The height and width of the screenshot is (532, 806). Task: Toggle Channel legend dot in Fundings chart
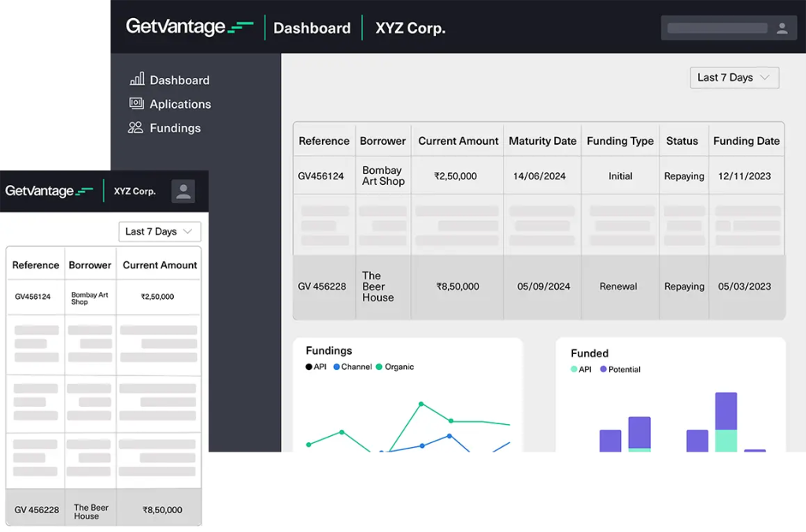click(337, 367)
